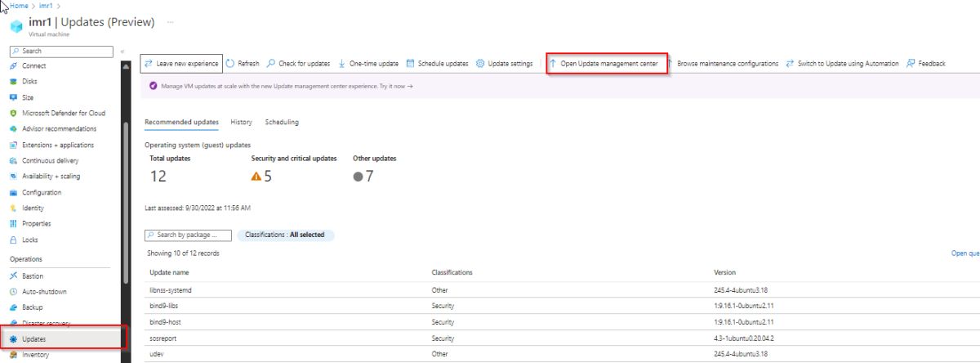Image resolution: width=980 pixels, height=363 pixels.
Task: Switch to the Scheduling tab
Action: [x=282, y=122]
